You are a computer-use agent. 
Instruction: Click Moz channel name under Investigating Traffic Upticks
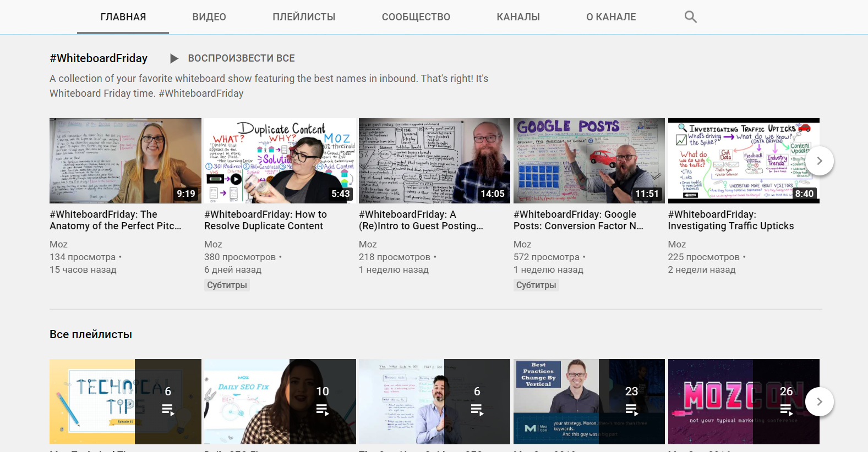677,244
